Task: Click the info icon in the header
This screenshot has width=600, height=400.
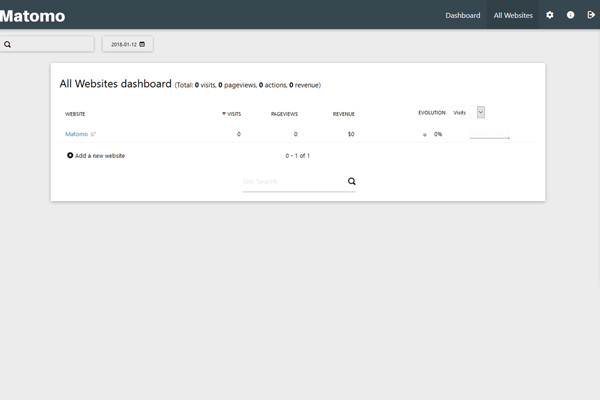Action: [x=570, y=15]
